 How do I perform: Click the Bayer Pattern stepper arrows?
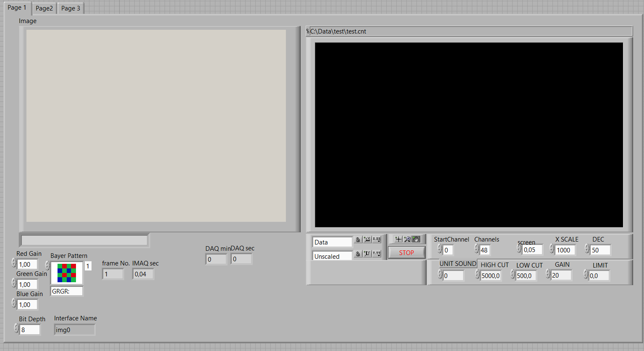47,265
